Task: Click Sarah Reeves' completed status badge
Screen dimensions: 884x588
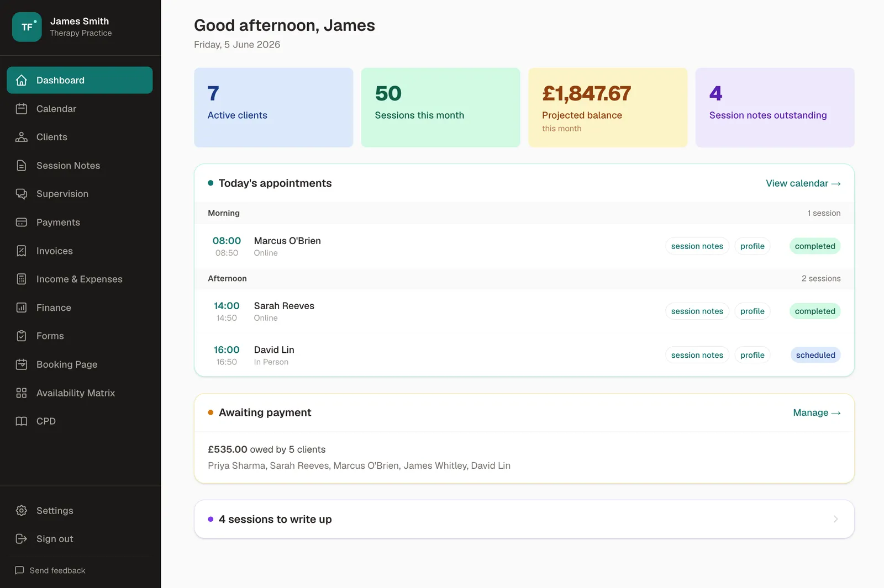Action: [815, 311]
